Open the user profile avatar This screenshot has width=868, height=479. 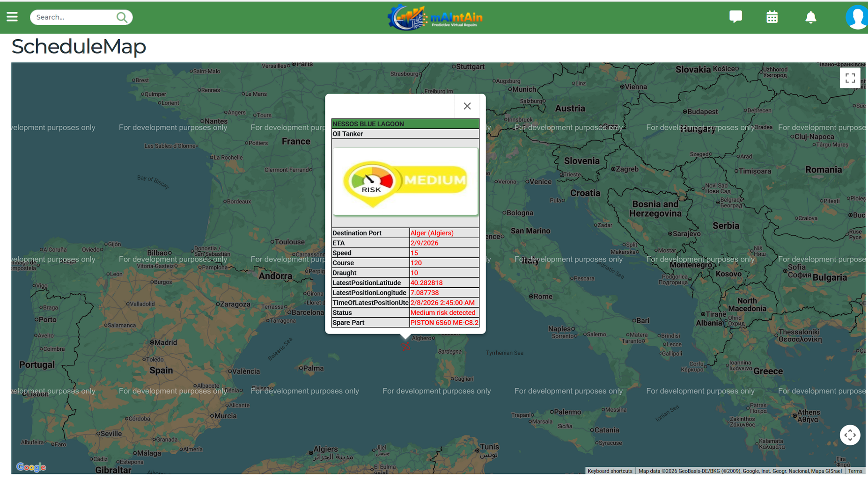(x=857, y=17)
